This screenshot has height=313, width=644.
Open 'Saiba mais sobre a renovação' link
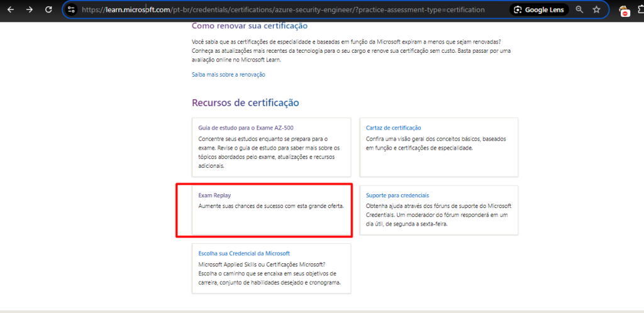pos(228,74)
